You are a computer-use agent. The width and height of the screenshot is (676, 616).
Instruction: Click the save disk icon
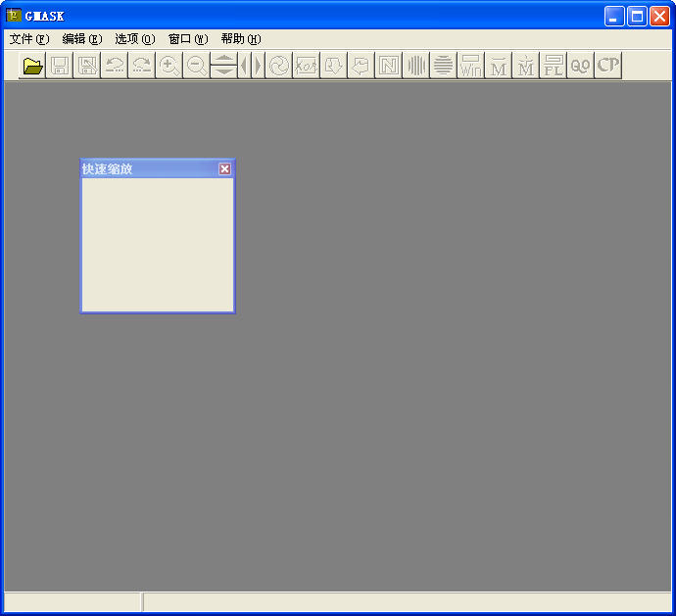[60, 66]
